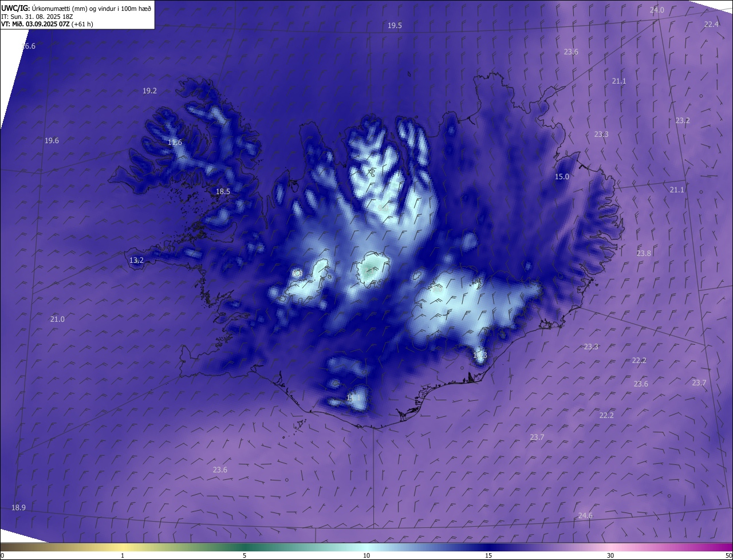Click the valid time 'VT: Mið. 03.09.2025 07Z'
Image resolution: width=733 pixels, height=560 pixels.
36,24
